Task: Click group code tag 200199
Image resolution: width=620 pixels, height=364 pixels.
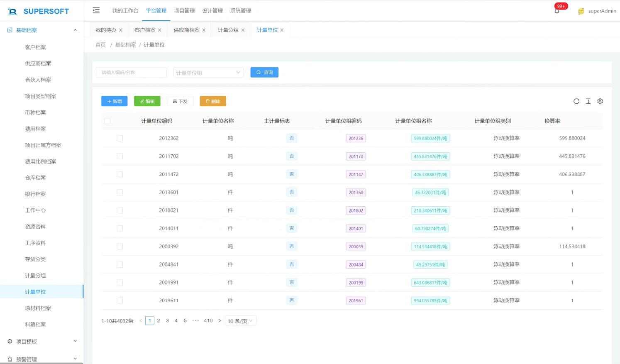Action: point(356,283)
